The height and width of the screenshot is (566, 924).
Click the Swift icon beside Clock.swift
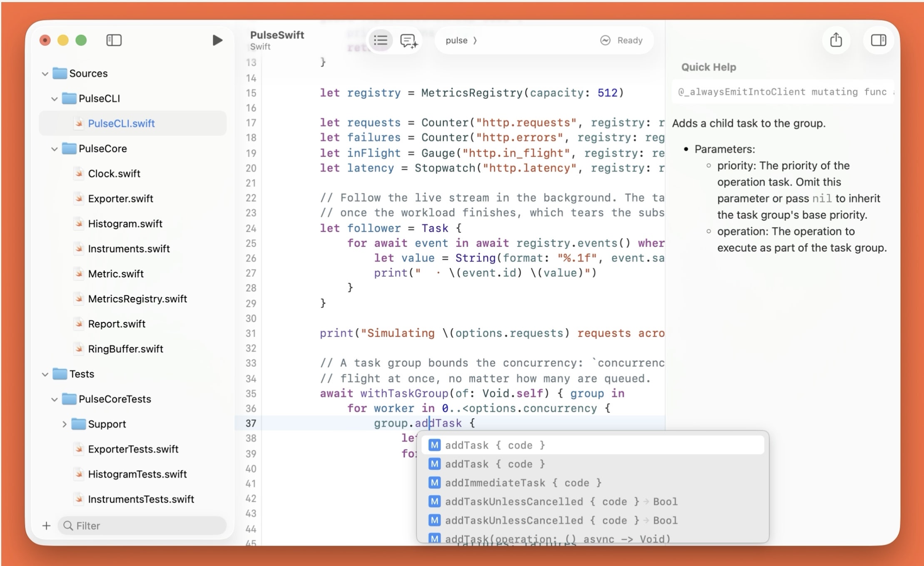coord(79,173)
